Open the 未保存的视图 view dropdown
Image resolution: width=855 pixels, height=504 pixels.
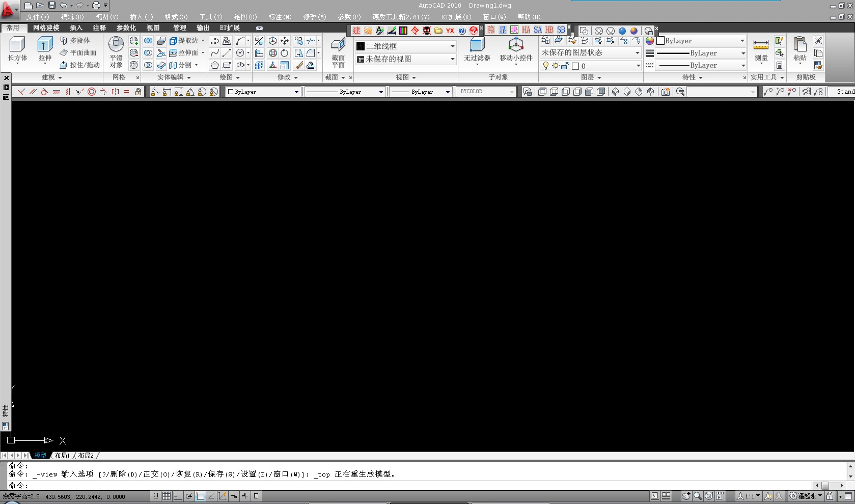click(x=405, y=59)
